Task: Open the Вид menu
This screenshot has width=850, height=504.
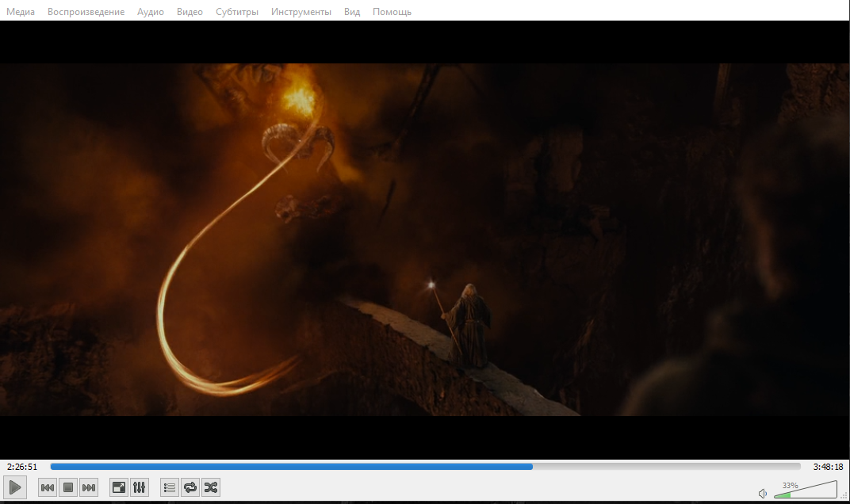Action: pyautogui.click(x=352, y=11)
